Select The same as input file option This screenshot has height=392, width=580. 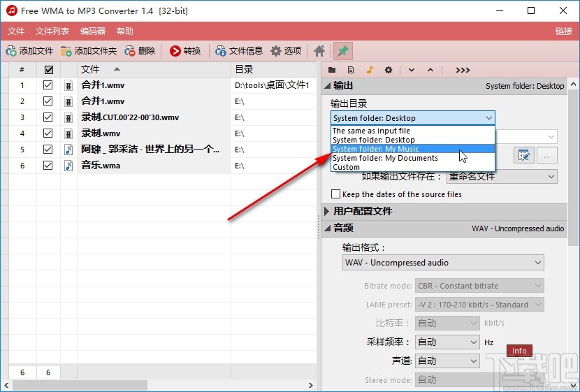(x=413, y=131)
